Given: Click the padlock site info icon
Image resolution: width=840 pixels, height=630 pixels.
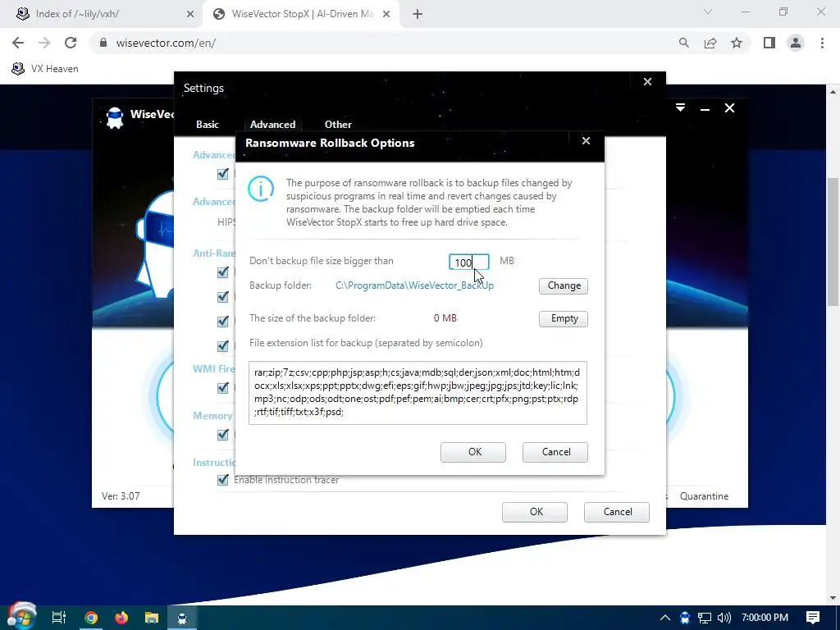Looking at the screenshot, I should pyautogui.click(x=103, y=43).
